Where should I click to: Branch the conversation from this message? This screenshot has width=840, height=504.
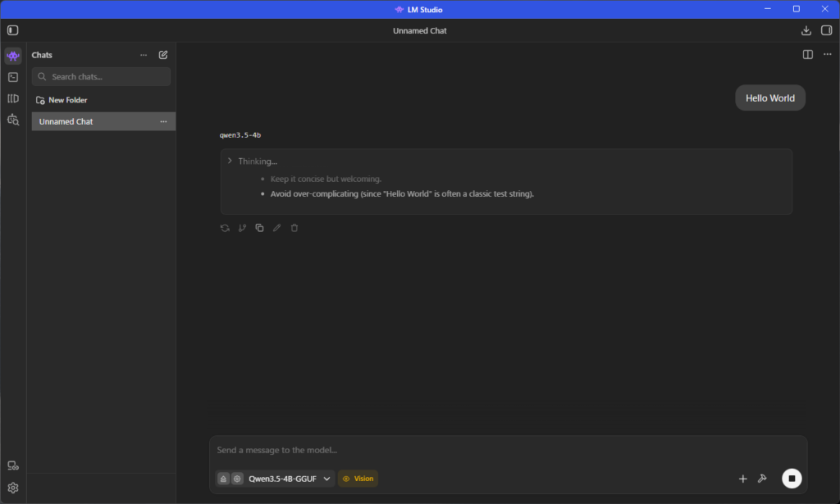(x=242, y=228)
